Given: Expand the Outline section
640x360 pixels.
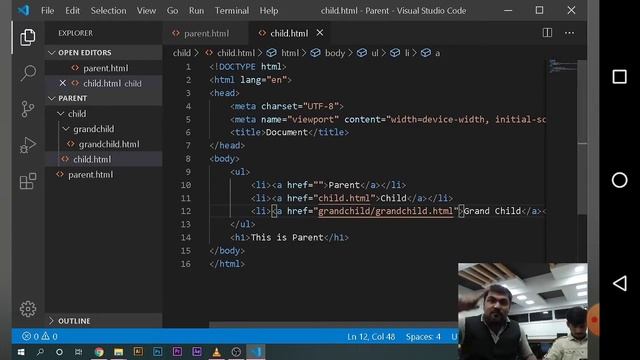Looking at the screenshot, I should click(104, 321).
